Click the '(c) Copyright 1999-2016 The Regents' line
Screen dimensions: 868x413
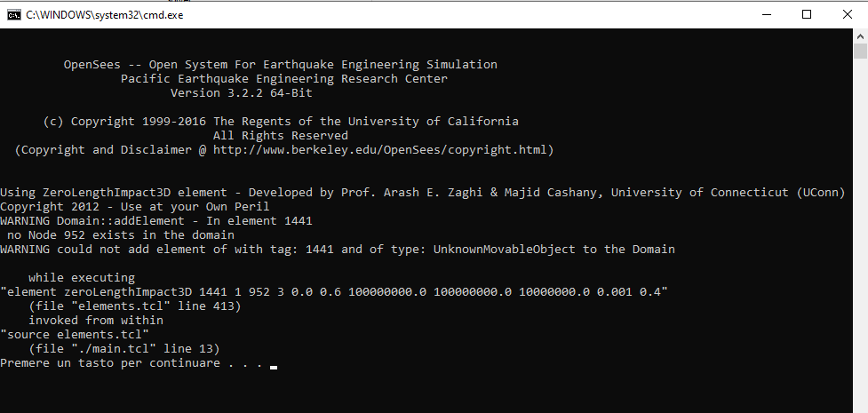point(281,122)
